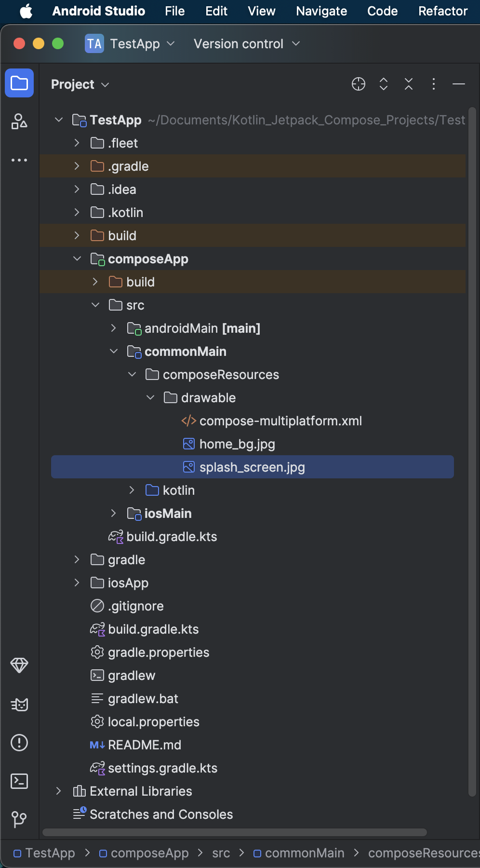The width and height of the screenshot is (480, 868).
Task: Open the Git branch tool window icon
Action: click(x=19, y=819)
